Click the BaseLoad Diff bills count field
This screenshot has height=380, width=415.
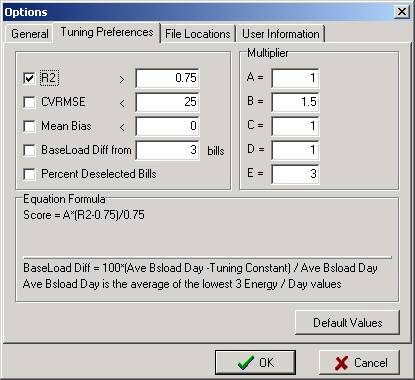click(167, 150)
